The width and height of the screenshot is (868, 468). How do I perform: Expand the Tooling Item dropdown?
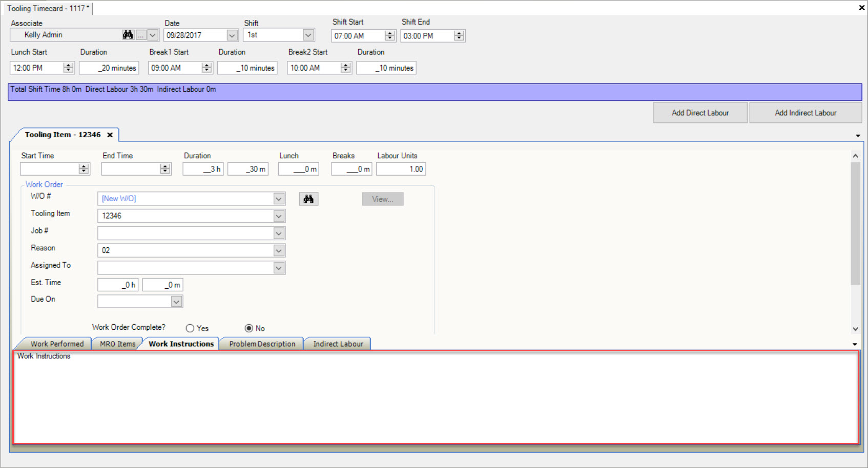[x=279, y=216]
